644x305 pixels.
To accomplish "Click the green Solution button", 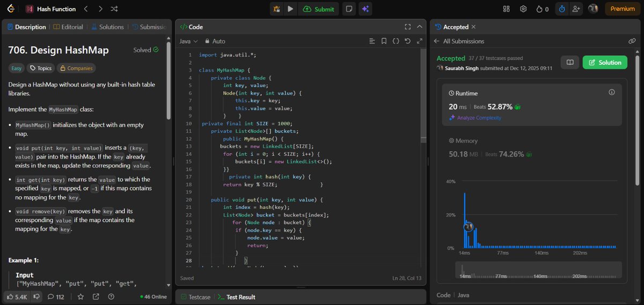I will [x=605, y=63].
